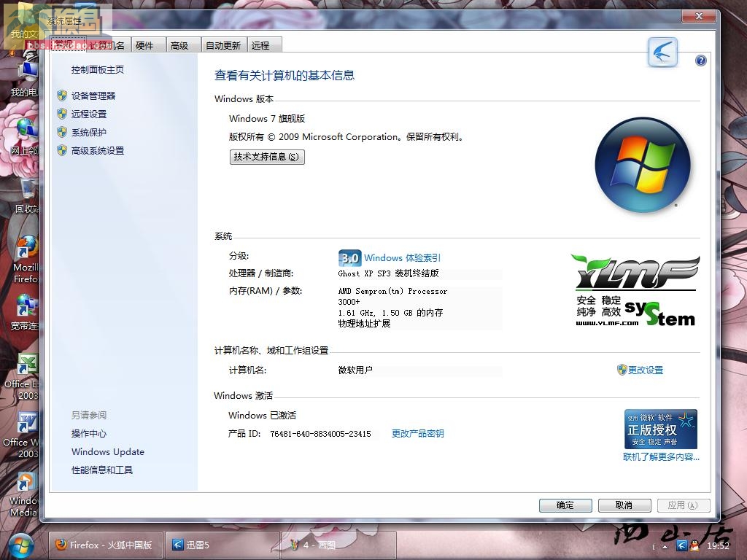Click the shield icon beside 远程设置
747x560 pixels.
pos(62,114)
